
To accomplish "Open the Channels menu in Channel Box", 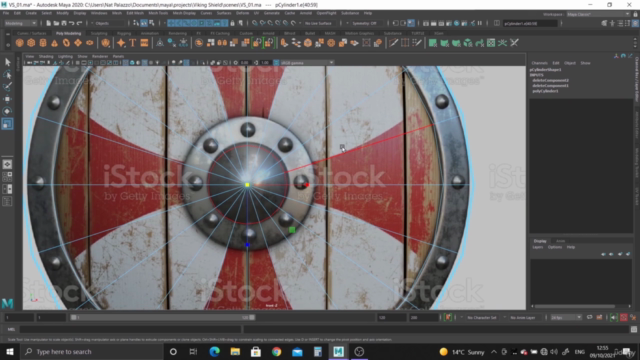I will [x=540, y=63].
